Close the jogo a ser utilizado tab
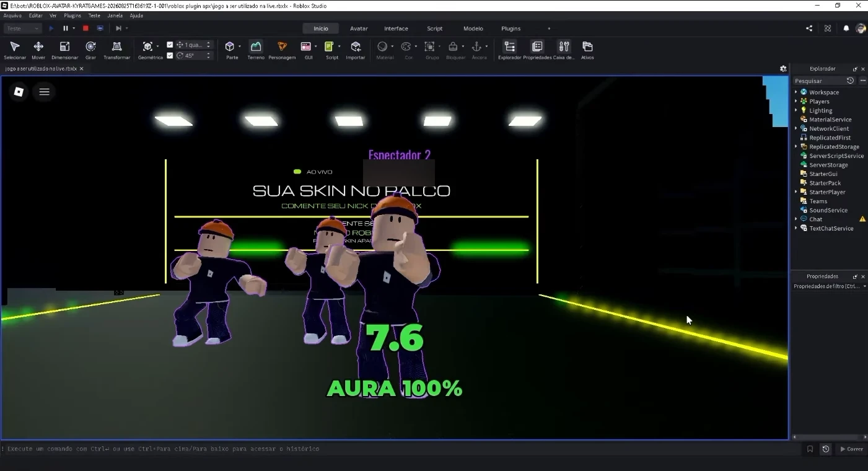 coord(81,69)
